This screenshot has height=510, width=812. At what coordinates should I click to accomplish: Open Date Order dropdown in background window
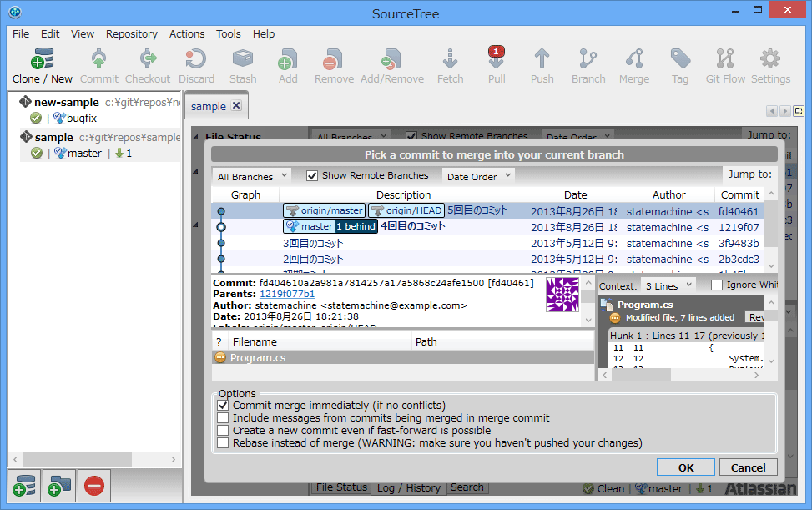pyautogui.click(x=577, y=136)
